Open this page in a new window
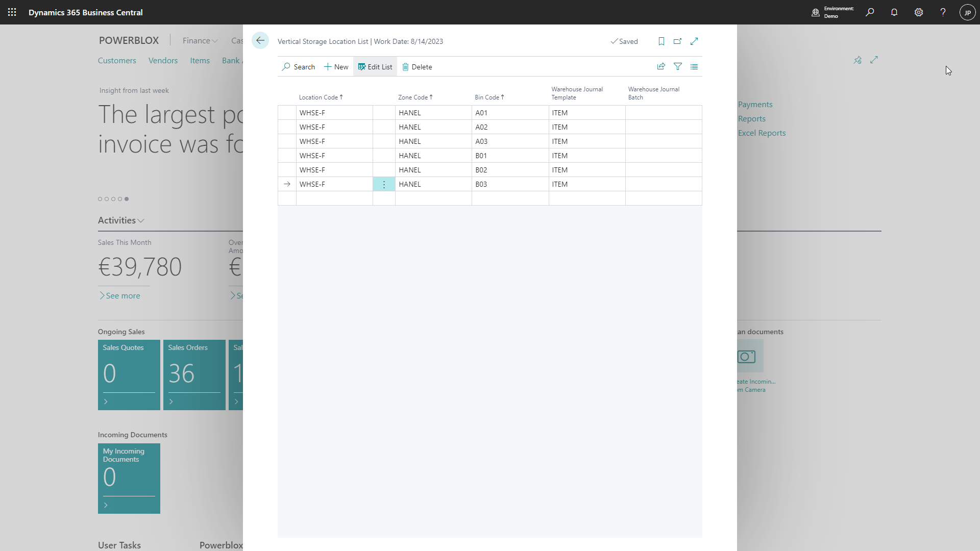Viewport: 980px width, 551px height. tap(678, 41)
